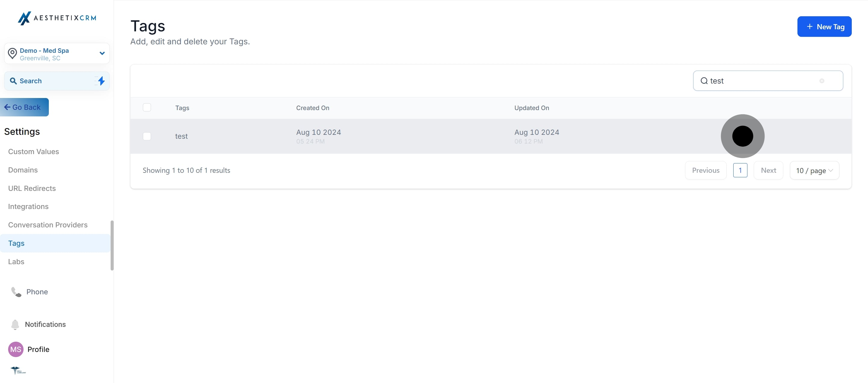The height and width of the screenshot is (383, 868).
Task: Go to Conversation Providers settings
Action: [48, 225]
